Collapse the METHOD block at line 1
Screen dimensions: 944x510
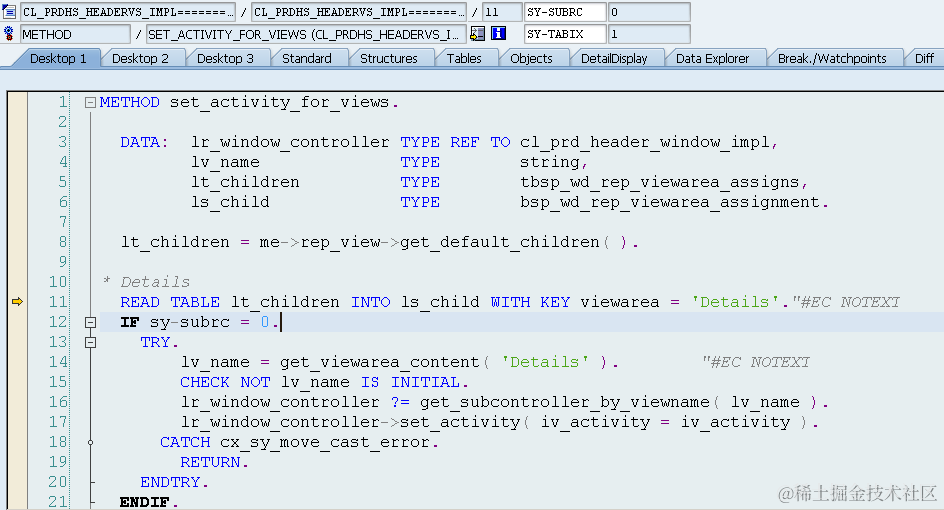point(90,102)
